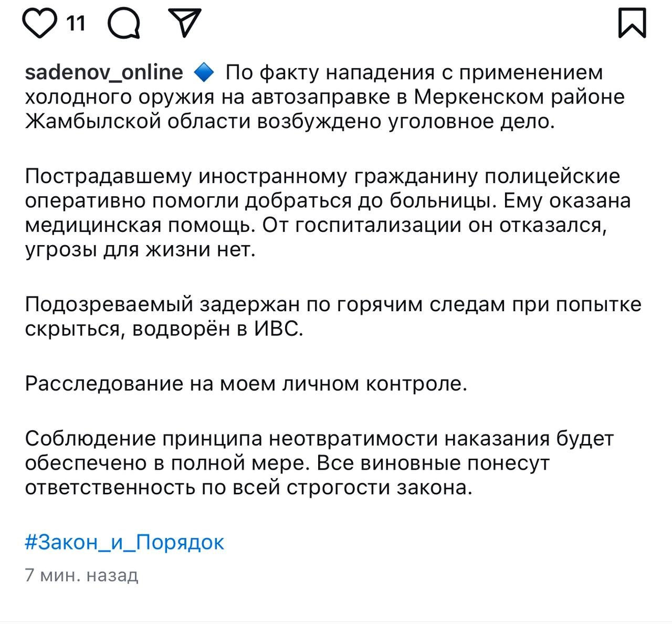Screen dimensions: 672x624
Task: Click the words "уголовное дело" in the first paragraph
Action: [x=471, y=122]
